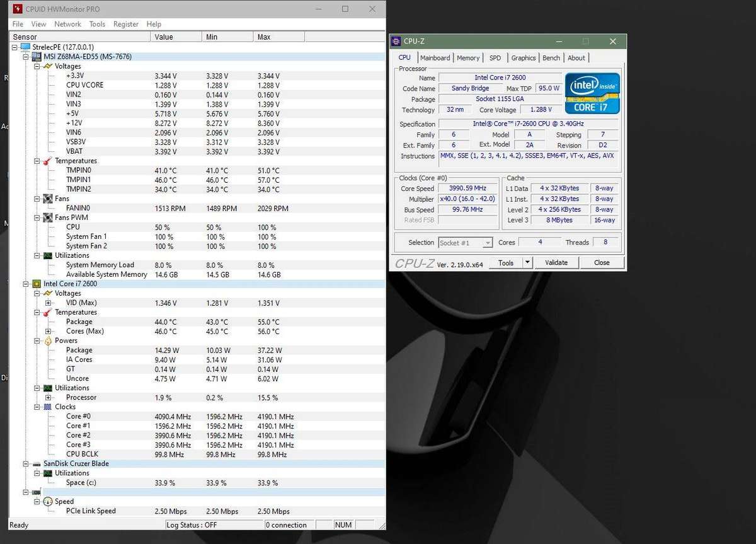The image size is (756, 544).
Task: Collapse the StrelecPE (127.0.0.1) root node
Action: point(14,47)
